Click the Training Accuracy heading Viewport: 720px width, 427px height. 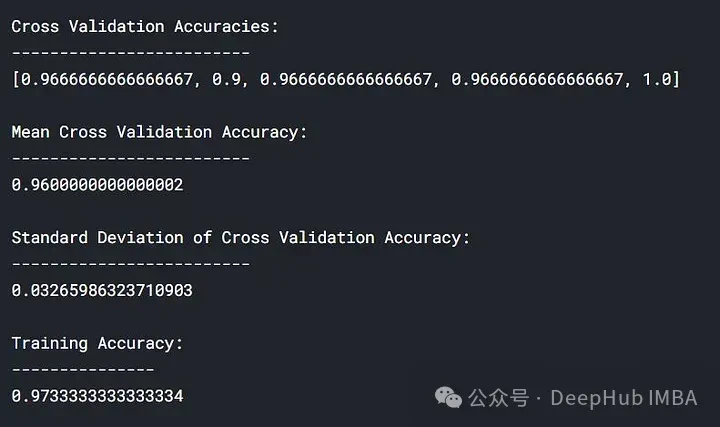tap(97, 343)
